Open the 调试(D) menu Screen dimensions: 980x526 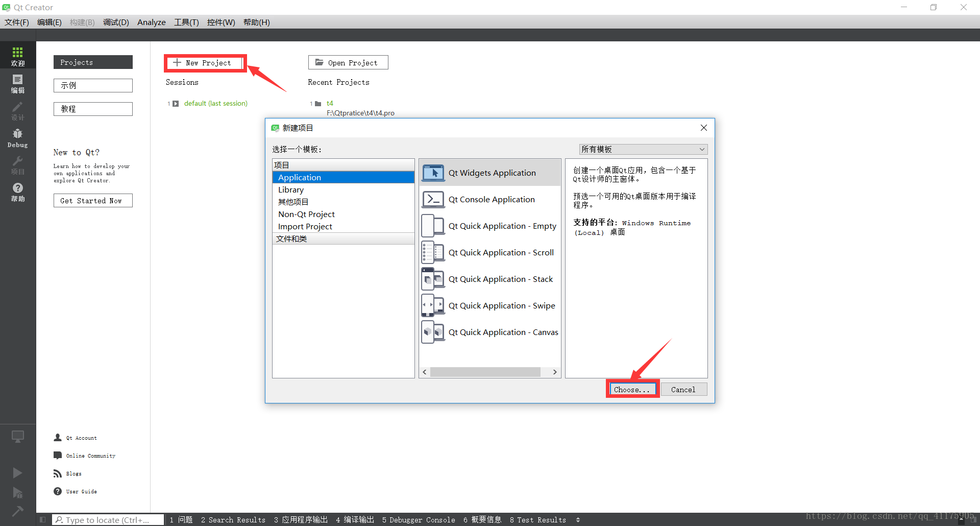pos(116,22)
